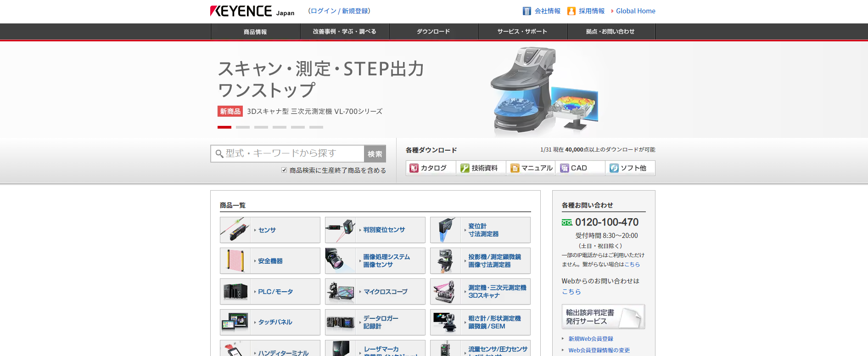The width and height of the screenshot is (868, 356).
Task: Open the 会社情報 link
Action: click(x=548, y=11)
